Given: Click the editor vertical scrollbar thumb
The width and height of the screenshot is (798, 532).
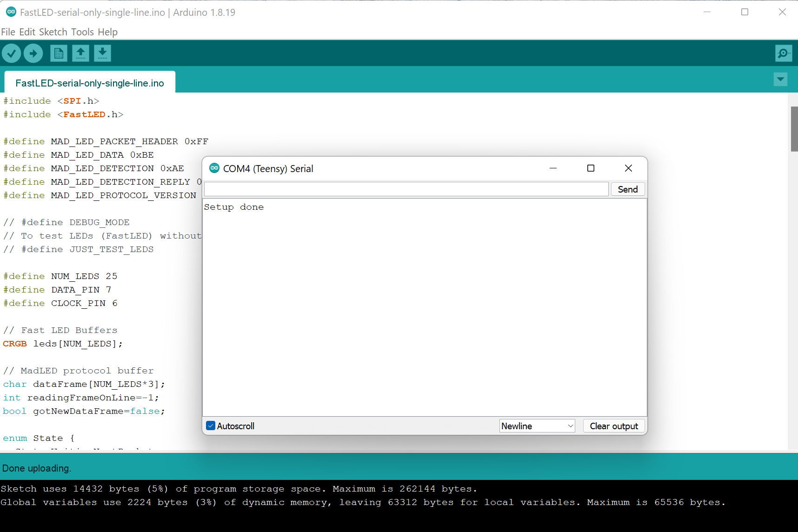Looking at the screenshot, I should point(794,129).
